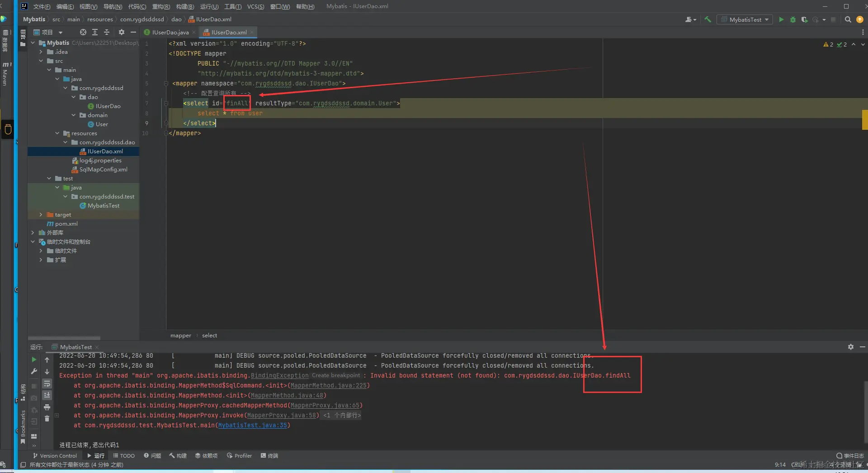Locate opened file in project tree
Viewport: 868px width, 473px height.
(x=83, y=32)
